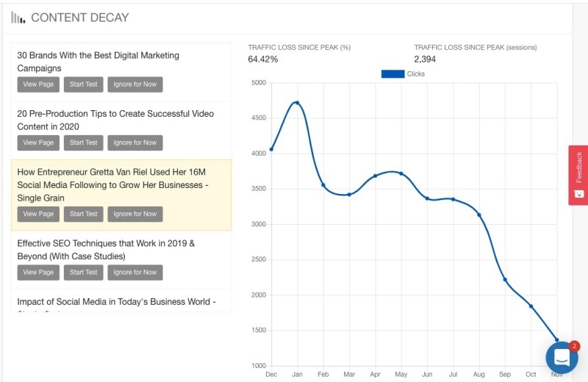This screenshot has width=588, height=382.
Task: Click the Content Decay bar chart icon
Action: [18, 17]
